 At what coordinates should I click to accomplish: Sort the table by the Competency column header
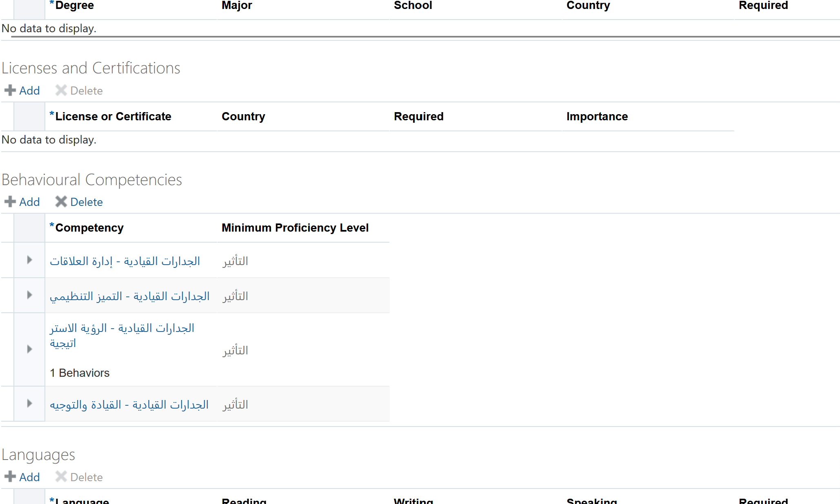coord(89,228)
